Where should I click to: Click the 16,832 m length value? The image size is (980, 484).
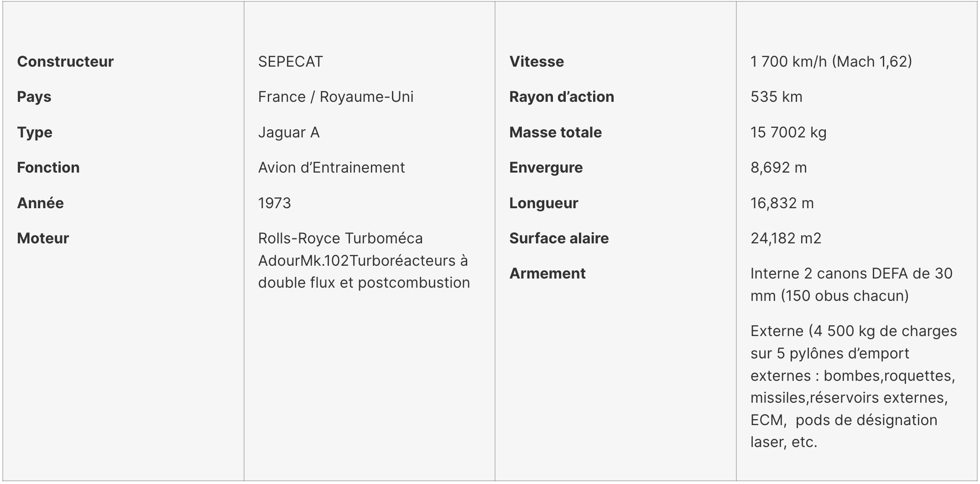(782, 203)
